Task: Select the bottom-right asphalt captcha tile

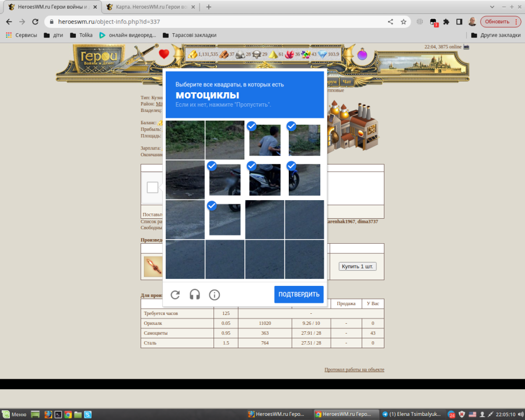Action: click(x=304, y=259)
